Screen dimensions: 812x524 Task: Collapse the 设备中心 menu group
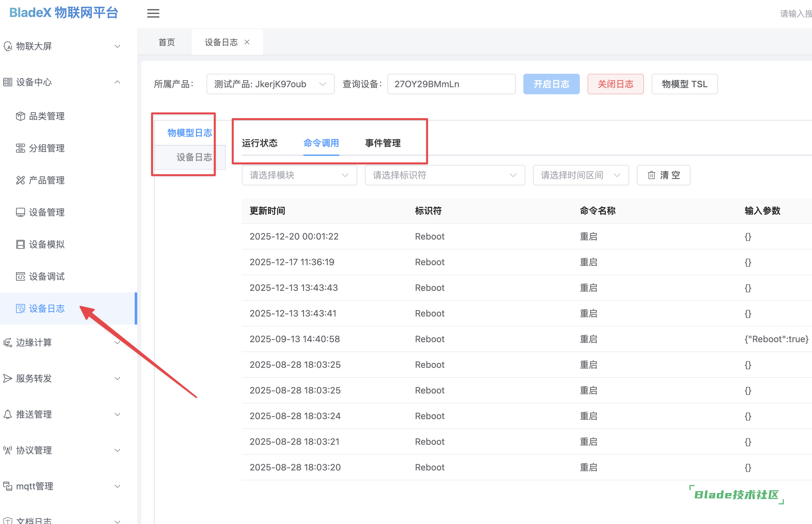coord(117,82)
